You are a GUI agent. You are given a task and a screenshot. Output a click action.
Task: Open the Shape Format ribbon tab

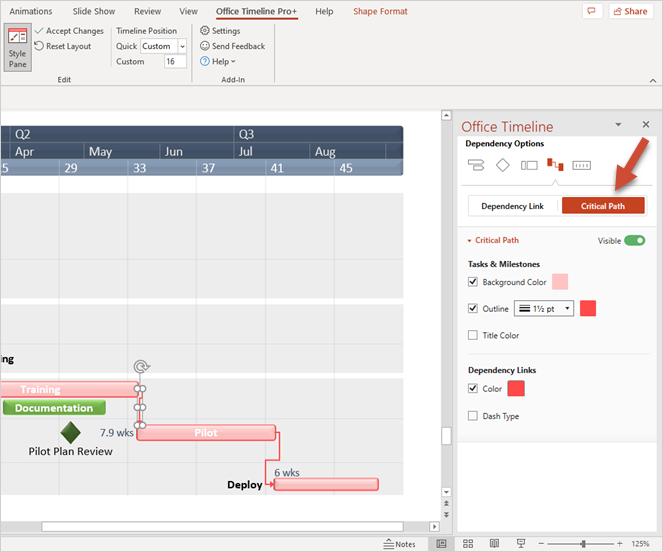380,12
